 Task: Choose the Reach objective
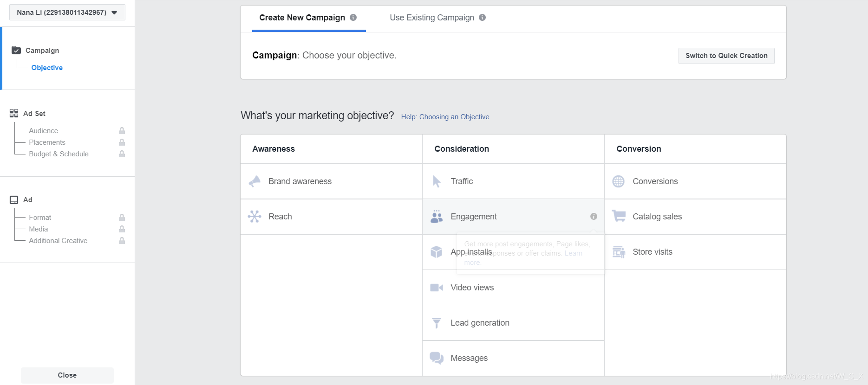pos(331,217)
